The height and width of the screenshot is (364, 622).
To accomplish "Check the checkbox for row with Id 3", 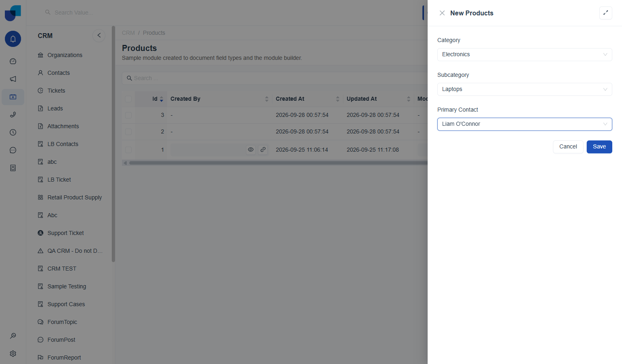I will [x=128, y=115].
